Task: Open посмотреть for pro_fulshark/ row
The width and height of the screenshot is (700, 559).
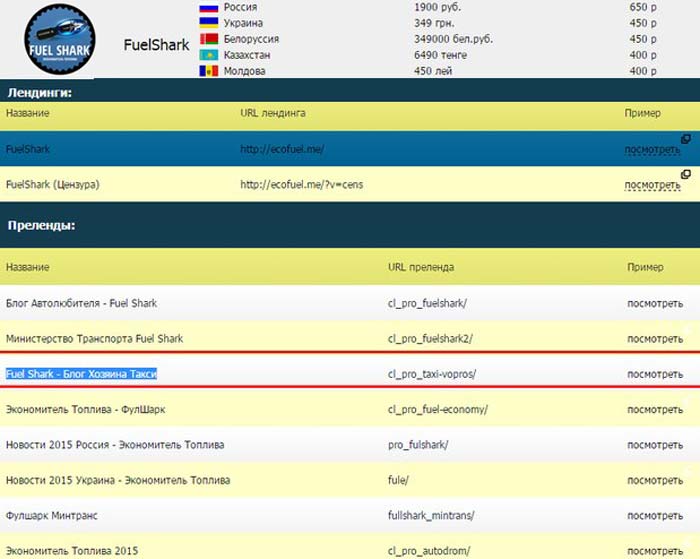Action: click(655, 445)
